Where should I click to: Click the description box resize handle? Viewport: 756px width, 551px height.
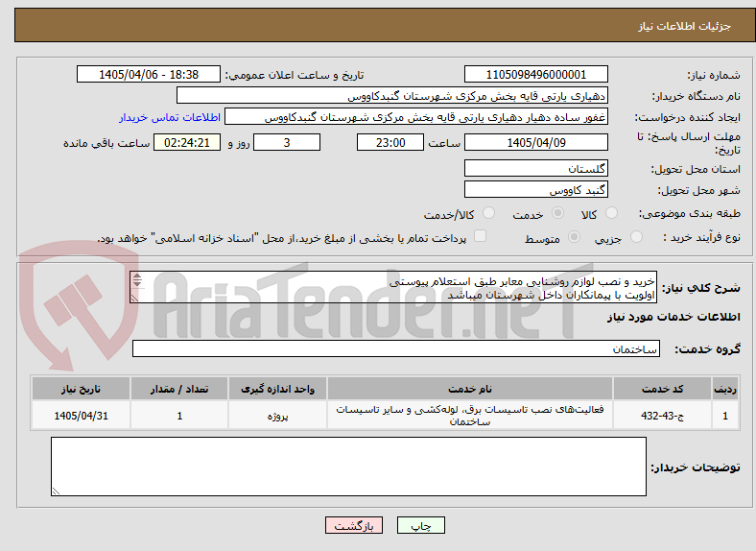click(x=134, y=299)
